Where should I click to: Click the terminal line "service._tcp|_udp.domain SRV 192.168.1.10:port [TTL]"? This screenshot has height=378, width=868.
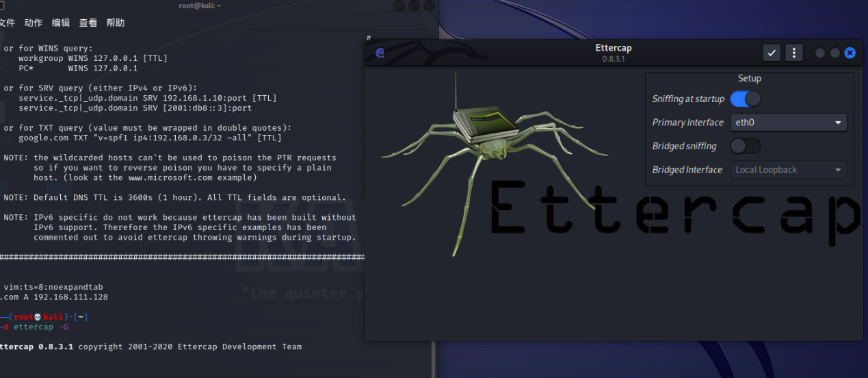148,98
